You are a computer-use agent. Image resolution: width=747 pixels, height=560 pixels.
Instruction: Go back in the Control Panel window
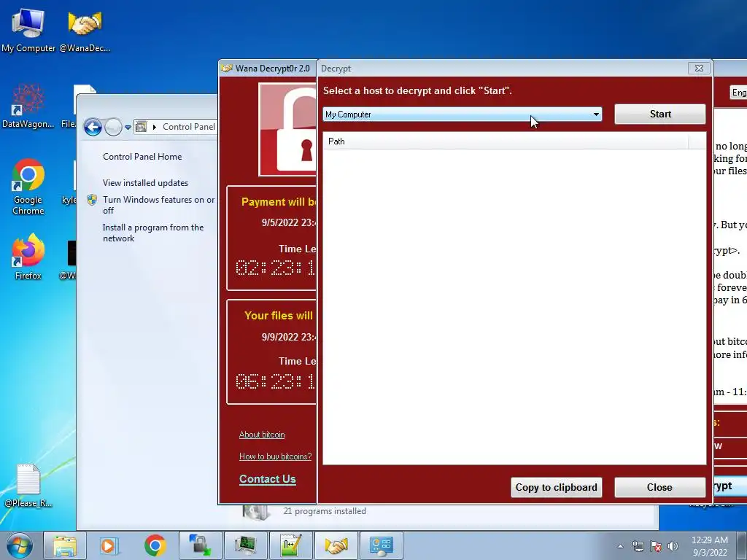tap(93, 127)
